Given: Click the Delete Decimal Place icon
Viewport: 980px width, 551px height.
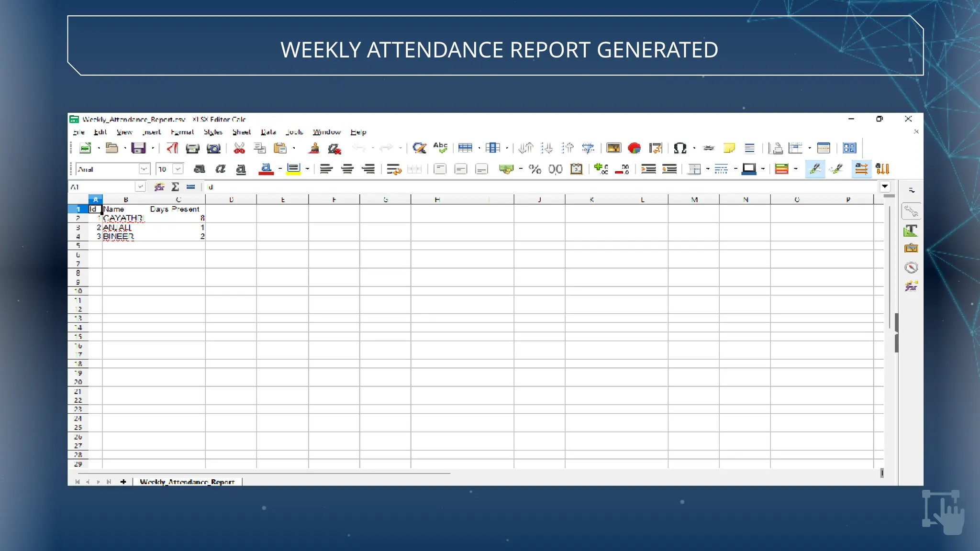Looking at the screenshot, I should point(622,169).
